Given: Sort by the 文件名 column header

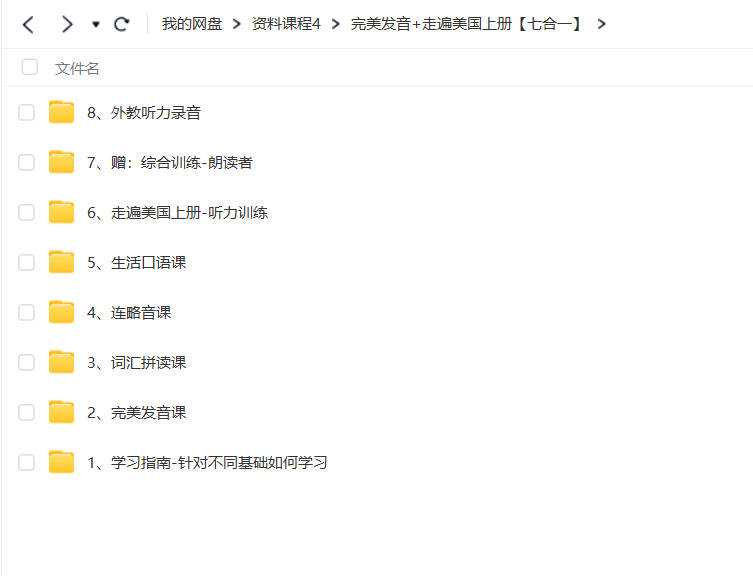Looking at the screenshot, I should point(77,68).
